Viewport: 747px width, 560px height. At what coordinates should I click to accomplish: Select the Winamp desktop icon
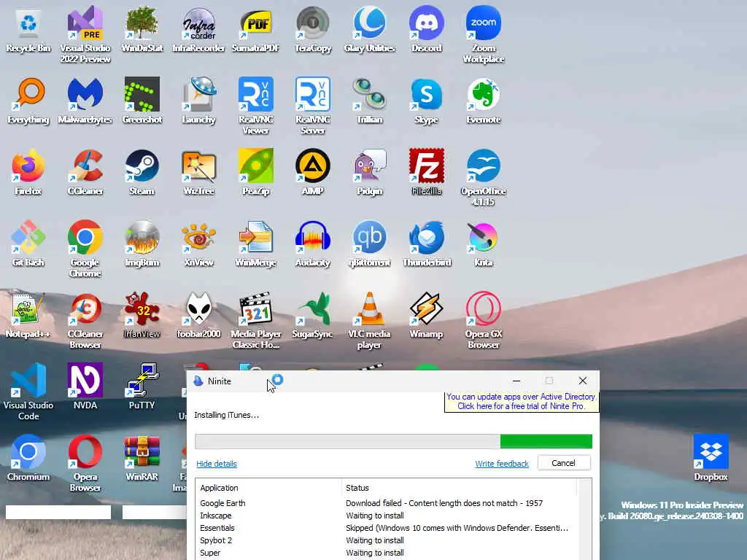click(426, 316)
